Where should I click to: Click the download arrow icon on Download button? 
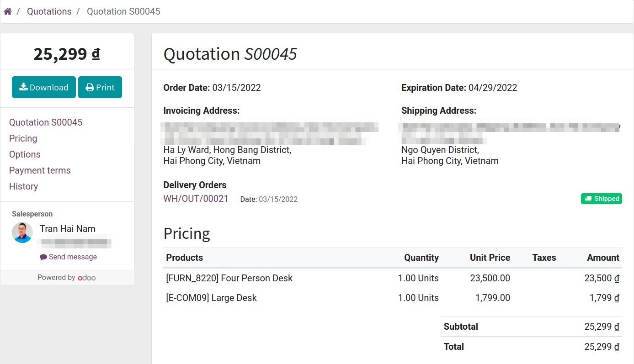tap(23, 87)
